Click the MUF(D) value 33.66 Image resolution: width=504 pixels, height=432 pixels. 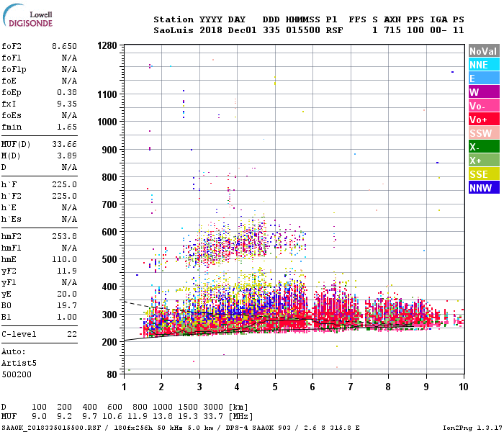click(x=64, y=144)
